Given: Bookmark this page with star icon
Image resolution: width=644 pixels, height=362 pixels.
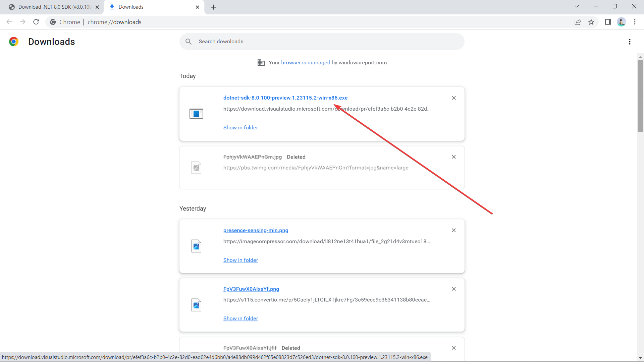Looking at the screenshot, I should pyautogui.click(x=591, y=22).
